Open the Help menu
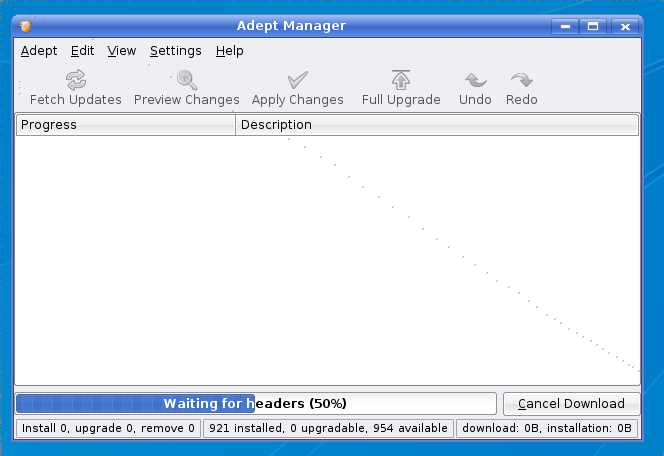The width and height of the screenshot is (664, 456). (229, 51)
